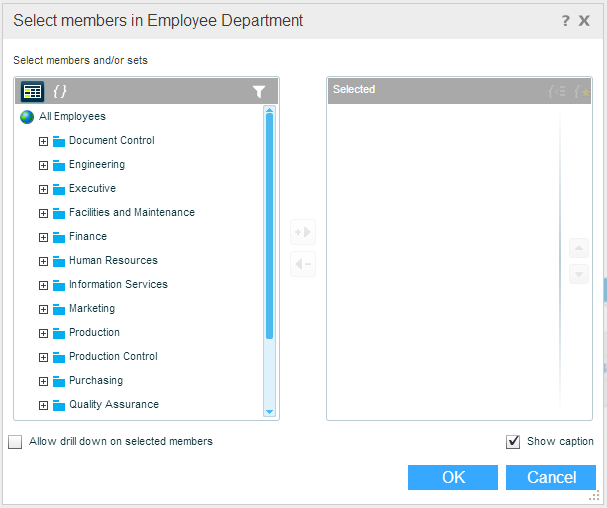The width and height of the screenshot is (607, 508).
Task: Click the move up arrow icon
Action: pos(578,248)
